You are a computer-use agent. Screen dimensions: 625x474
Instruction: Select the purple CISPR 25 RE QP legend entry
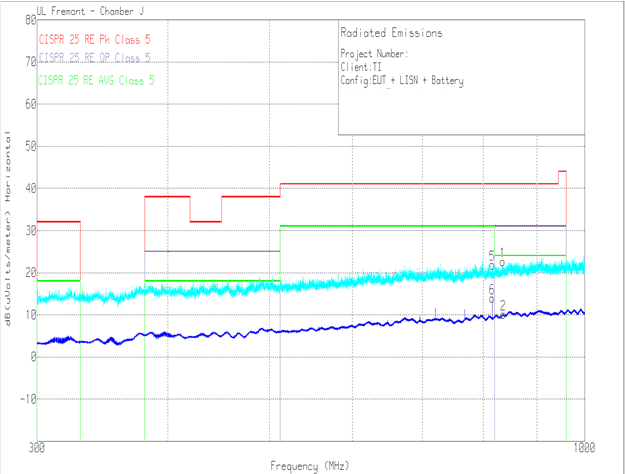95,57
